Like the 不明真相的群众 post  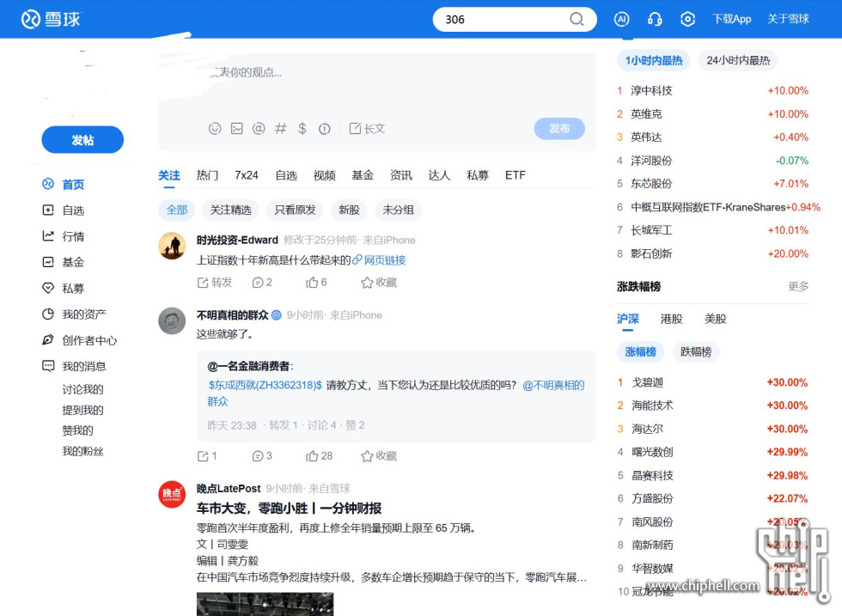(319, 456)
